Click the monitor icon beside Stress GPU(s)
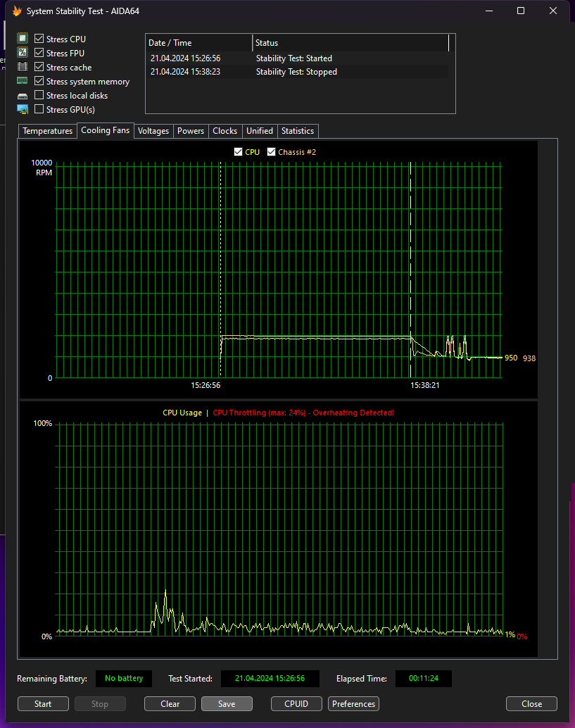Viewport: 575px width, 728px height. (x=23, y=110)
